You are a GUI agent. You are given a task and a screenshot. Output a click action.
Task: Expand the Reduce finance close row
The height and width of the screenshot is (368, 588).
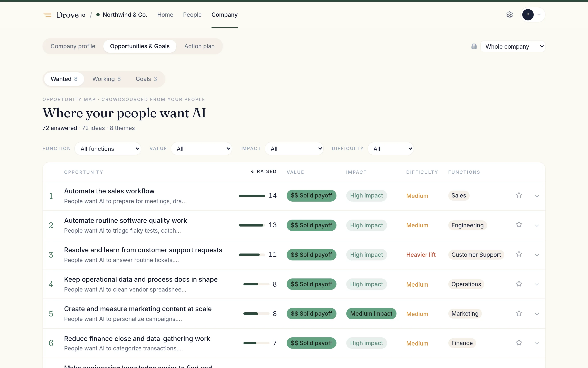click(x=537, y=343)
